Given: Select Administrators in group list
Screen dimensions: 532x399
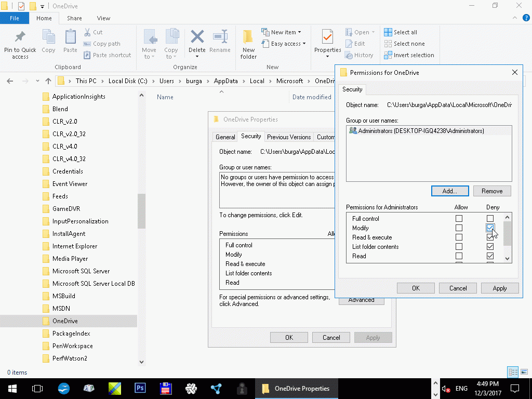Looking at the screenshot, I should point(429,130).
